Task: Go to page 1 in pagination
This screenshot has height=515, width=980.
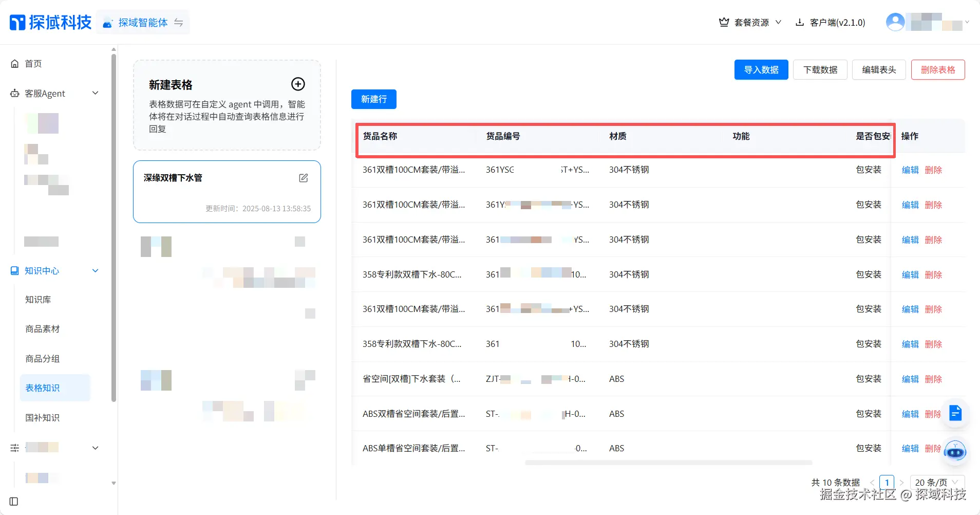Action: point(887,483)
